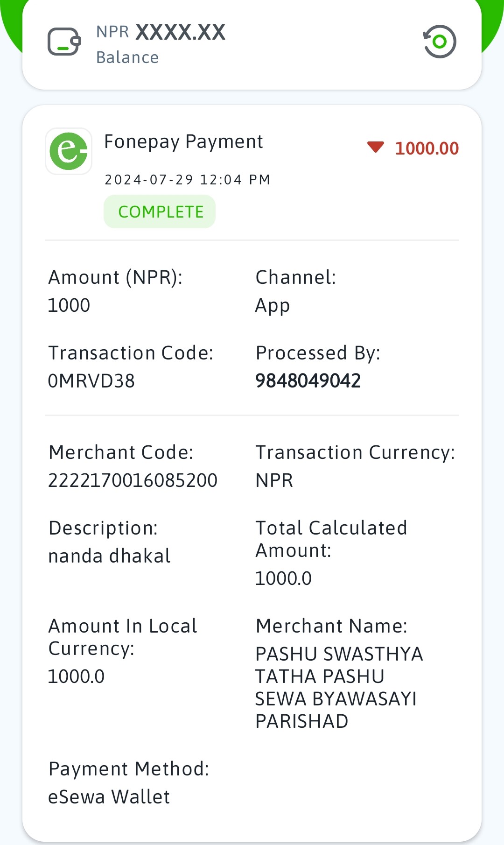The width and height of the screenshot is (504, 845).
Task: Select transaction code 0MRVD38
Action: [x=91, y=381]
